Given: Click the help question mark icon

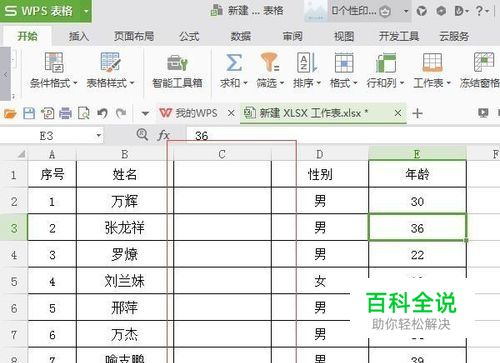Looking at the screenshot, I should (479, 11).
